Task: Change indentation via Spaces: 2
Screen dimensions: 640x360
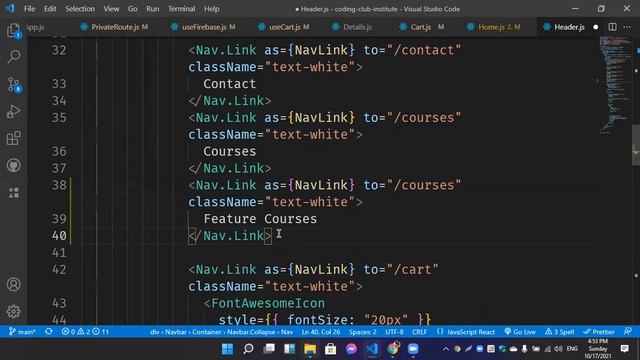Action: (362, 331)
